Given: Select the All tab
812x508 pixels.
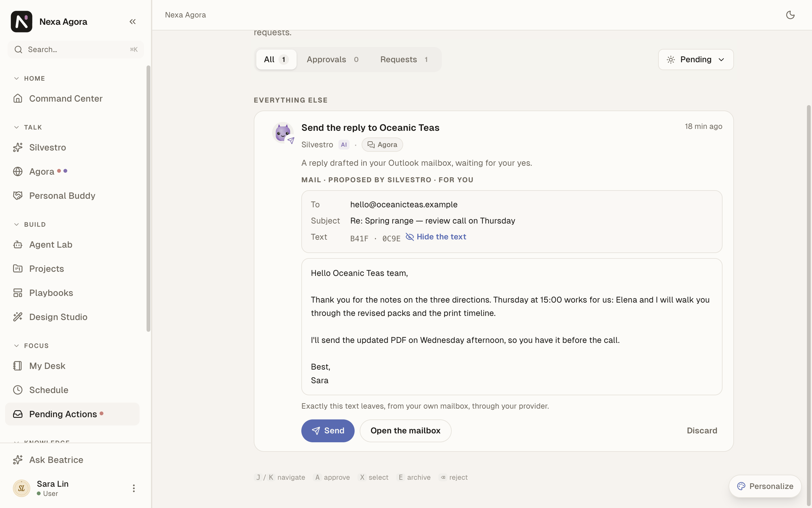Looking at the screenshot, I should pyautogui.click(x=276, y=59).
